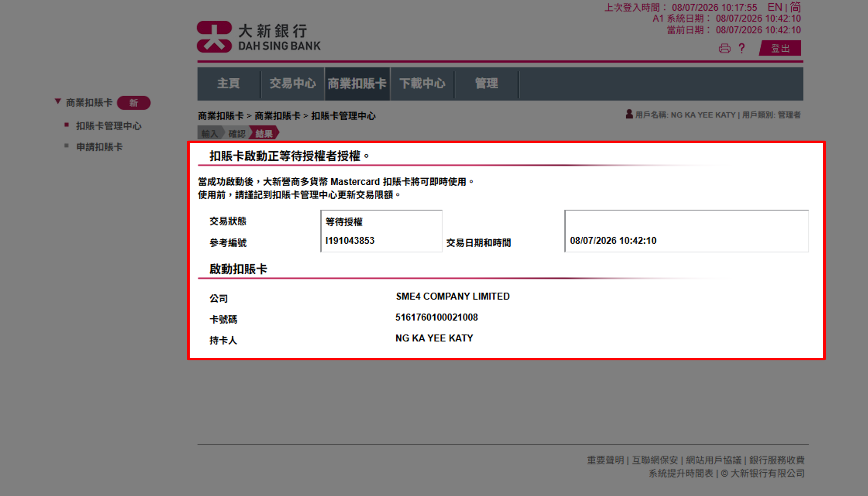Open help via question mark icon

coord(742,48)
